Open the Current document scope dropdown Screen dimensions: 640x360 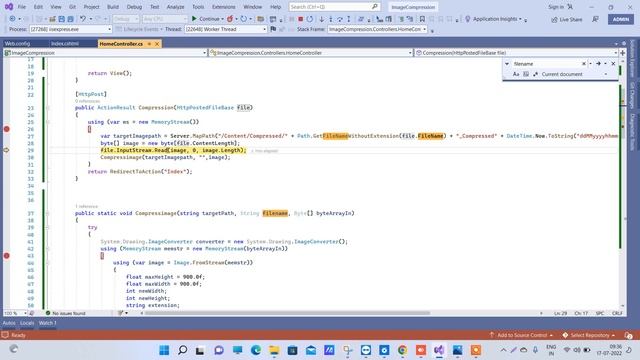574,74
